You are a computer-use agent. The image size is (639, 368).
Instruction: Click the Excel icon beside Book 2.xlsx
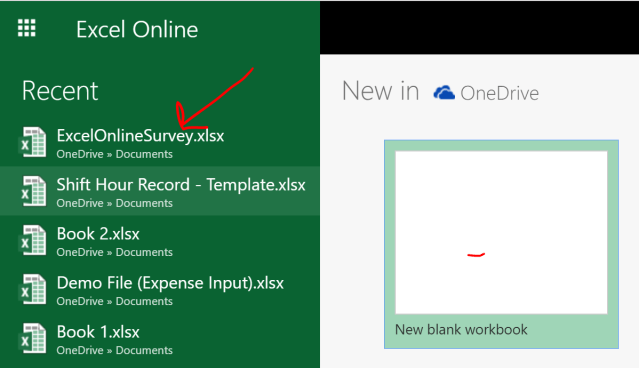pyautogui.click(x=33, y=240)
